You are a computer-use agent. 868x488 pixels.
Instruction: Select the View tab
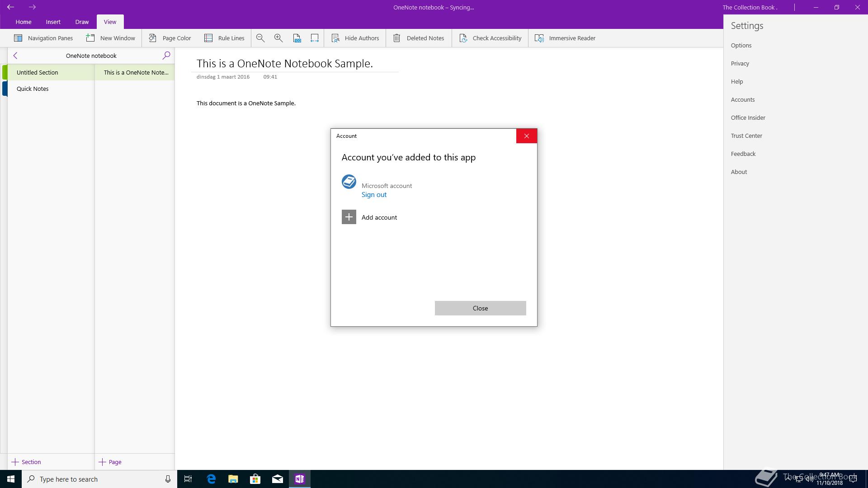[110, 22]
